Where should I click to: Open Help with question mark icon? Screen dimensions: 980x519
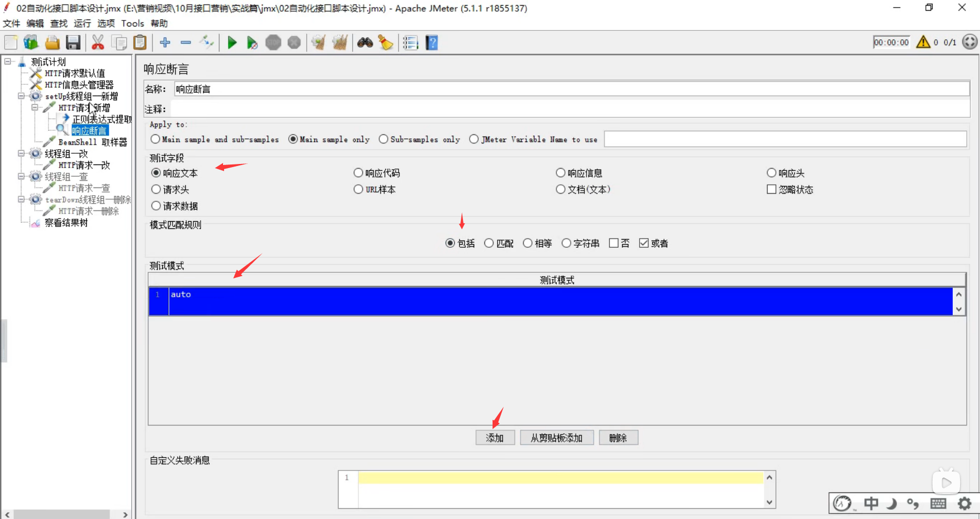[x=432, y=42]
